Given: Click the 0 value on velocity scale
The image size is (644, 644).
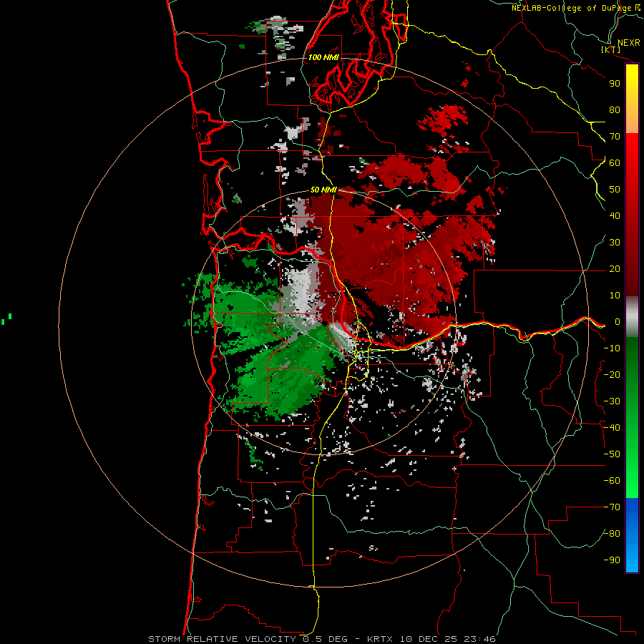Looking at the screenshot, I should pyautogui.click(x=617, y=322).
